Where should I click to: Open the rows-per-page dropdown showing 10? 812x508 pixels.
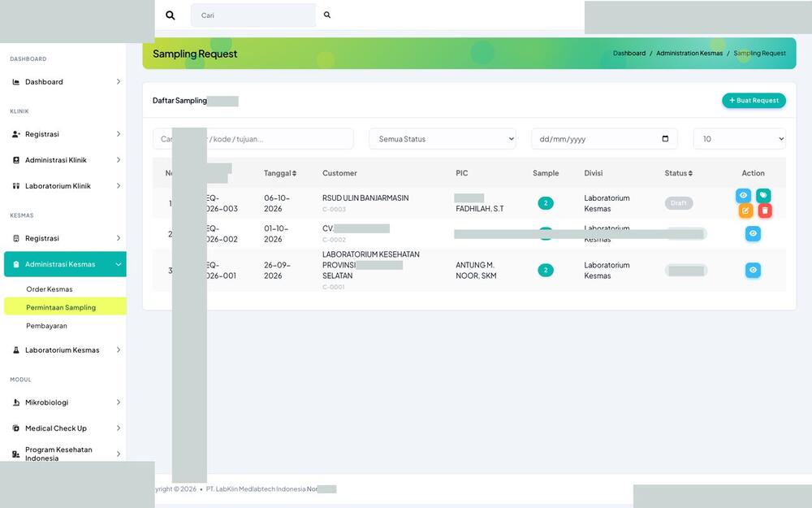pyautogui.click(x=740, y=139)
